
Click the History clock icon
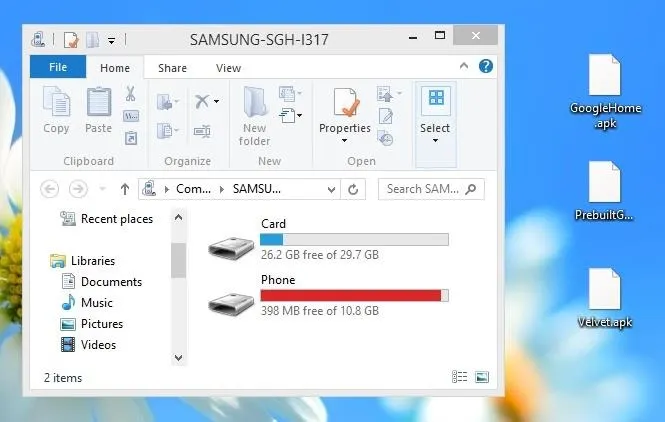coord(386,138)
